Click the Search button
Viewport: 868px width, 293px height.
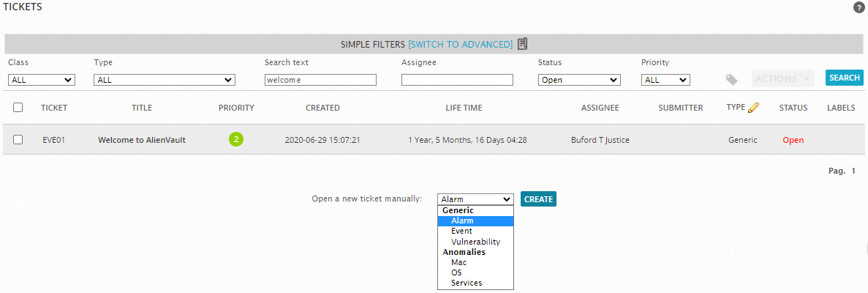845,78
